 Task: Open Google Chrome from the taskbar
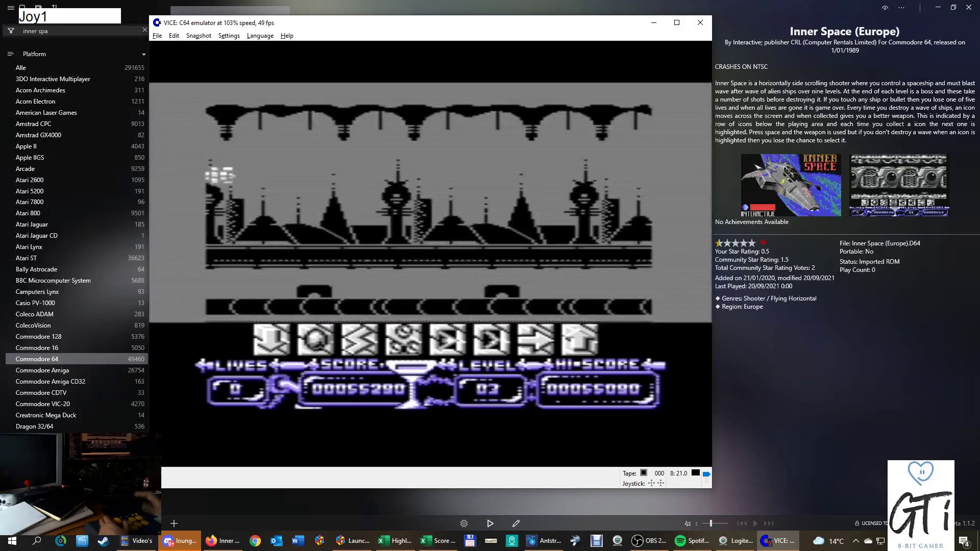pyautogui.click(x=255, y=541)
